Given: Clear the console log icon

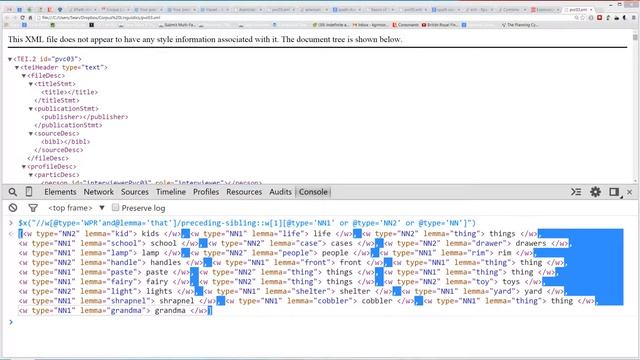Looking at the screenshot, I should click(13, 208).
